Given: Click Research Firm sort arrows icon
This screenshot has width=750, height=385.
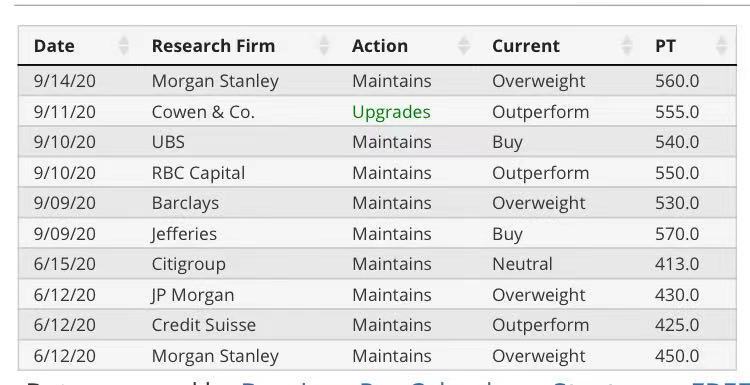Looking at the screenshot, I should (324, 46).
